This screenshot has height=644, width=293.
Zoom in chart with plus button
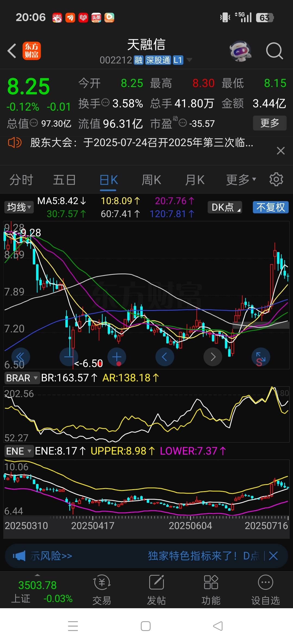click(117, 357)
